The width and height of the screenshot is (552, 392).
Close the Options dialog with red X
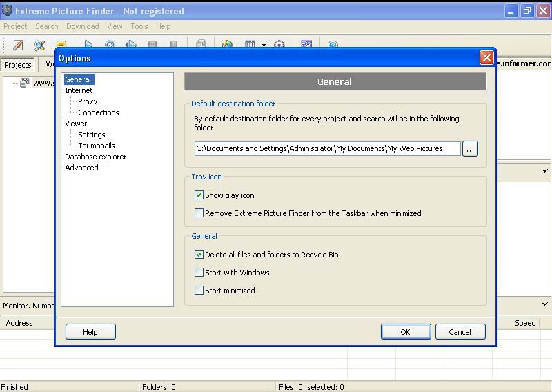tap(486, 58)
